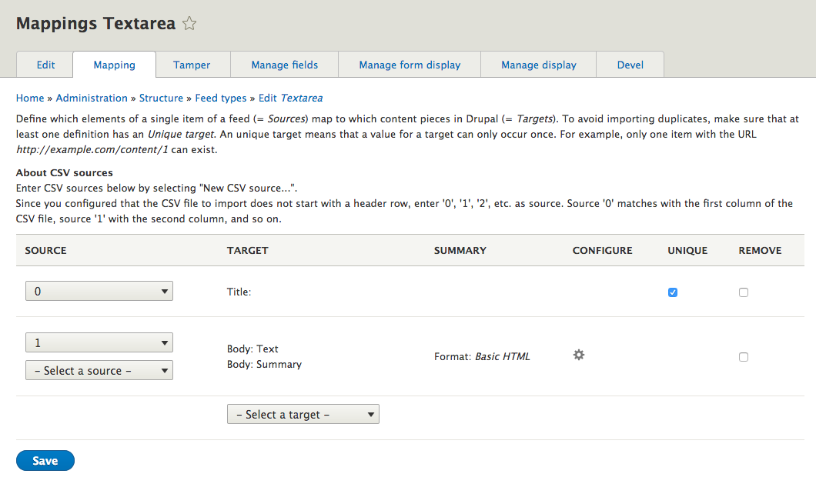816x504 pixels.
Task: Uncheck Unique for the Title mapping
Action: click(672, 292)
